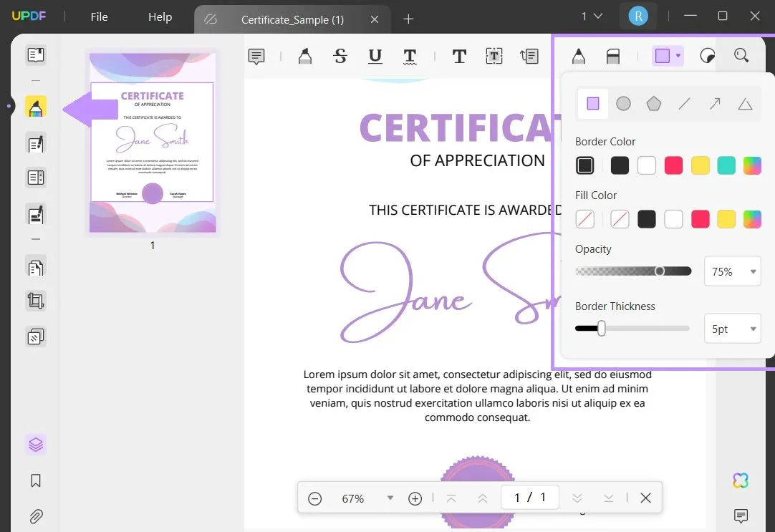Open the Sticky Note comment tool

[x=256, y=55]
